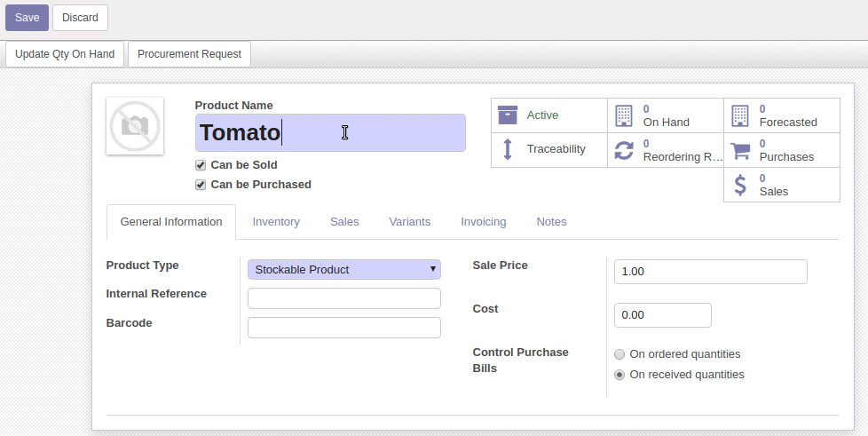Go to the Invoicing tab
868x436 pixels.
coord(484,222)
